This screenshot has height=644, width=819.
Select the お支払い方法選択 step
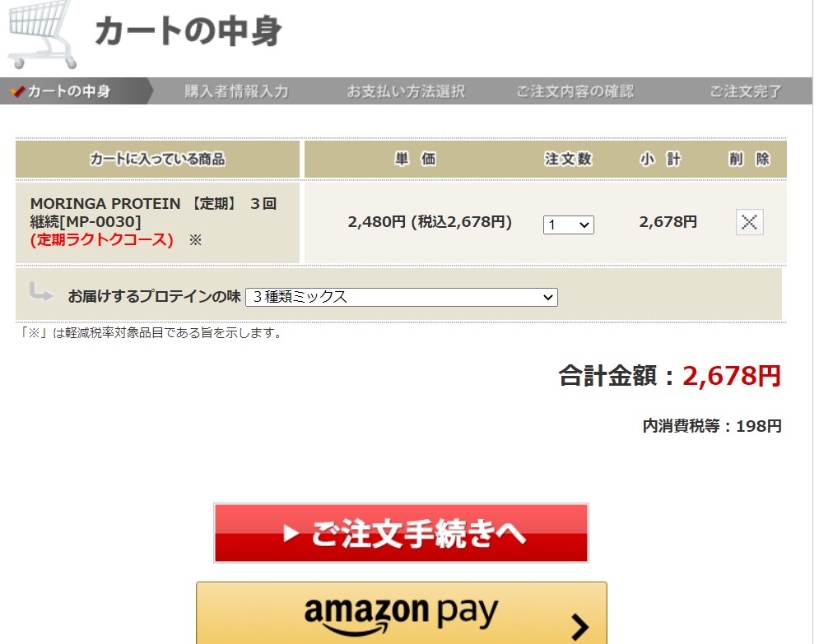coord(406,91)
